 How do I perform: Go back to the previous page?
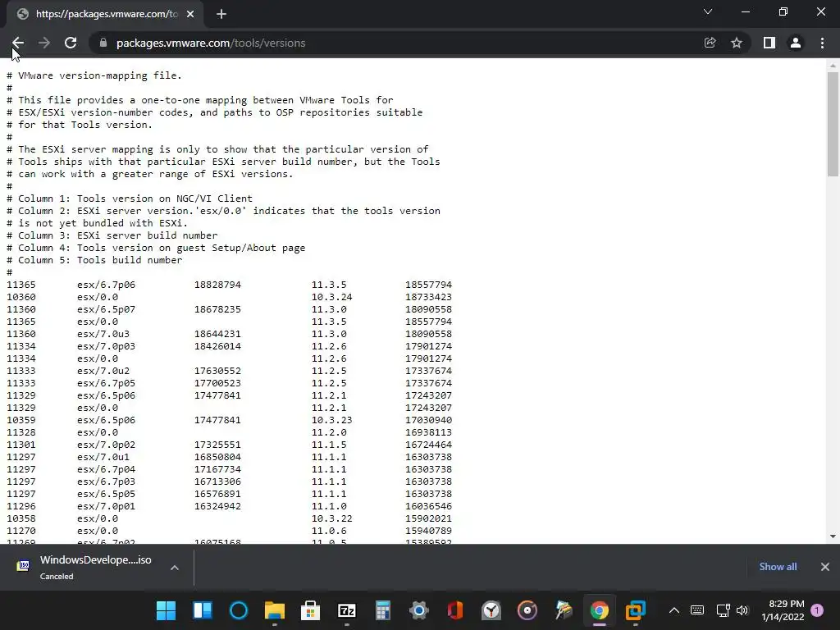coord(18,43)
